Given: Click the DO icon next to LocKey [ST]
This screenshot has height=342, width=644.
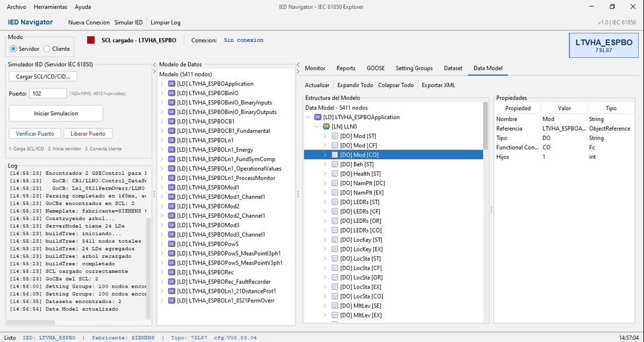Looking at the screenshot, I should [x=335, y=240].
